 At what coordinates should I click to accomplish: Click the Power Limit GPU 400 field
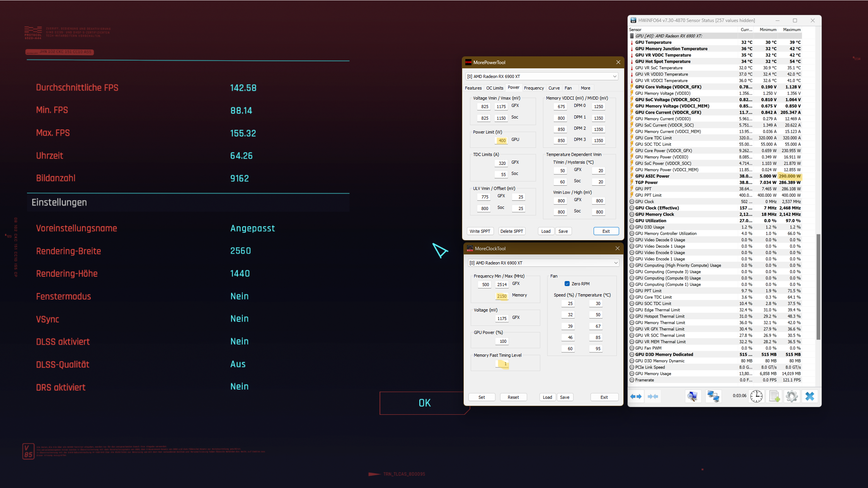click(502, 141)
